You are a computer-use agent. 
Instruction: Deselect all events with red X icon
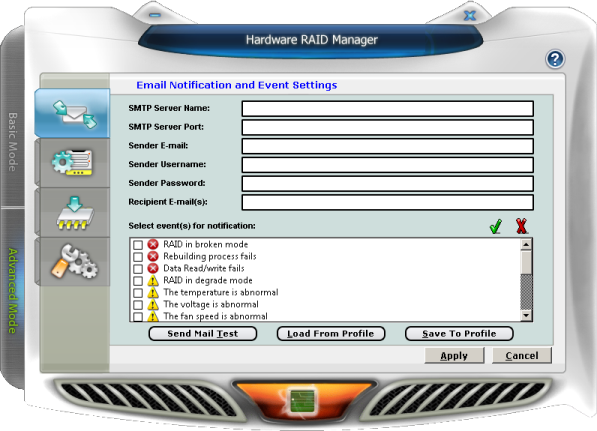click(x=521, y=226)
